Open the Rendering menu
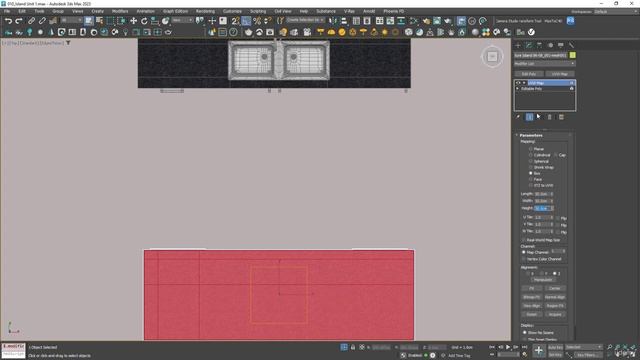 coord(205,11)
